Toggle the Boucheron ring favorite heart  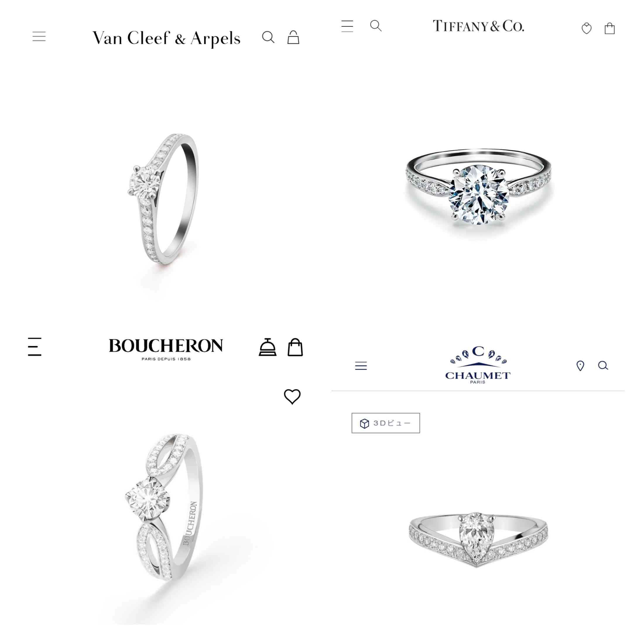tap(292, 397)
